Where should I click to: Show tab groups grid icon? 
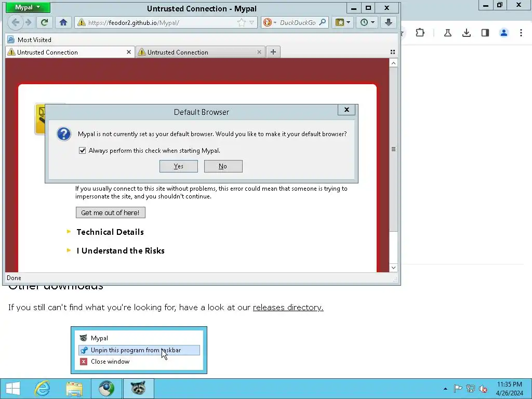pos(393,52)
